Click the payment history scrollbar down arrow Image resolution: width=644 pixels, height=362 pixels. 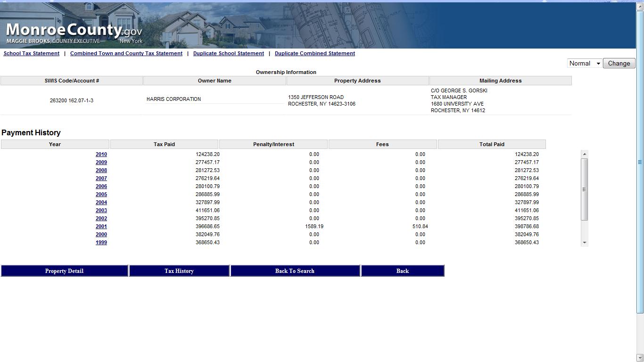[x=584, y=242]
